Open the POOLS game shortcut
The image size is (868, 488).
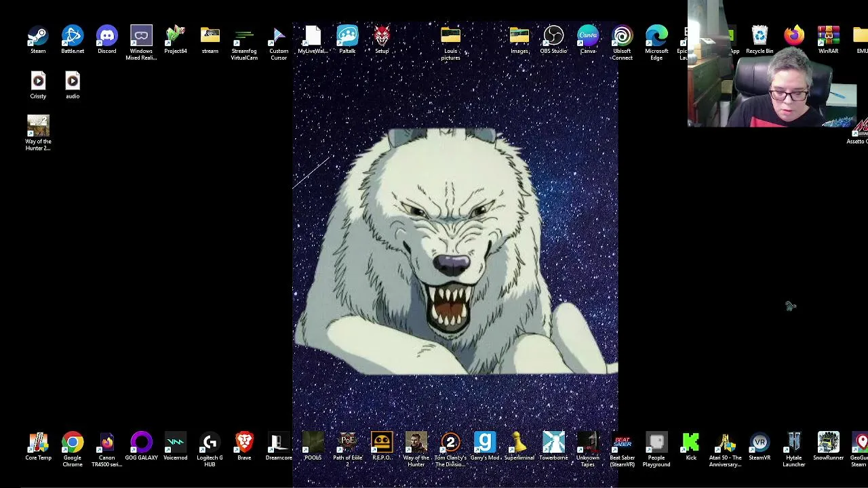point(313,443)
